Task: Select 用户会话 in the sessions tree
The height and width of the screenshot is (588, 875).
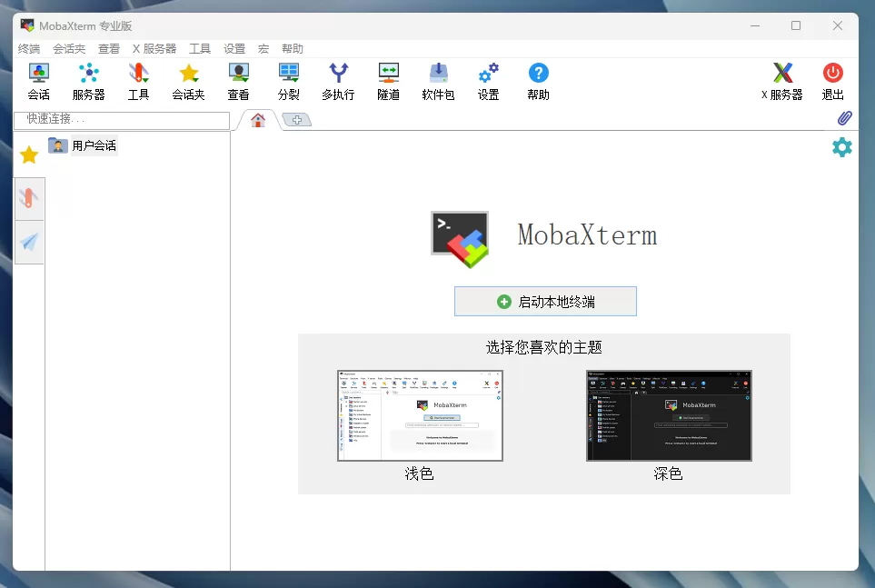Action: [94, 145]
